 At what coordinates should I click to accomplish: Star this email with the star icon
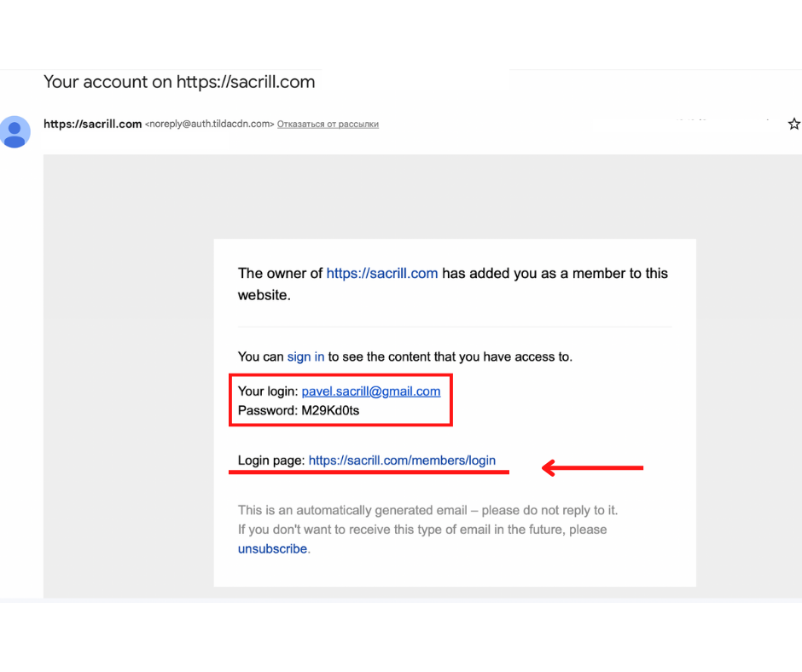[x=793, y=125]
